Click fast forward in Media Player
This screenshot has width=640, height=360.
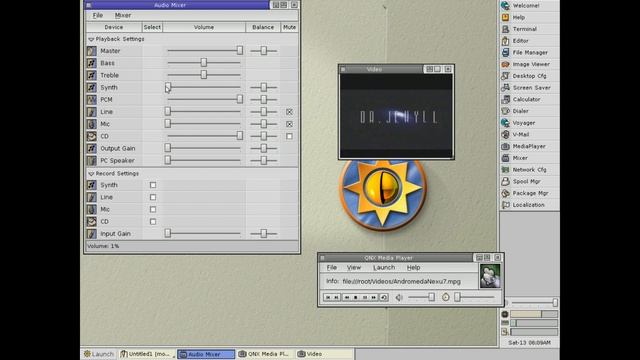tap(374, 298)
